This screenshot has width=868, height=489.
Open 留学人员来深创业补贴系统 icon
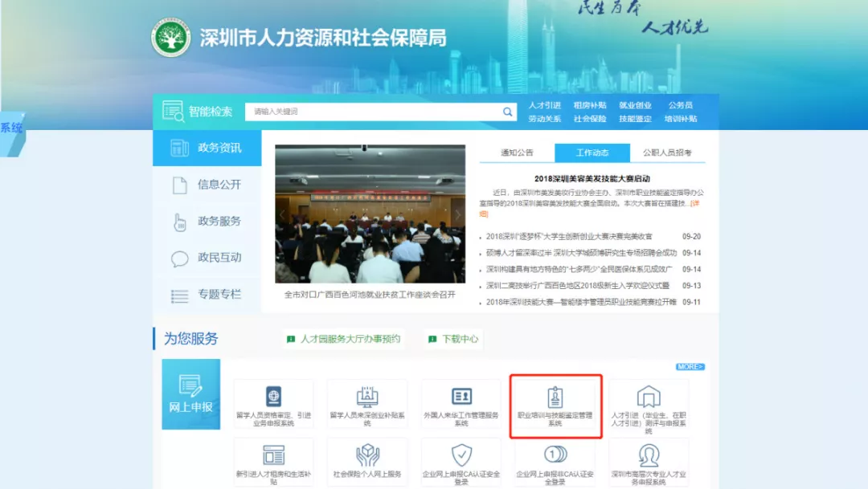(367, 397)
